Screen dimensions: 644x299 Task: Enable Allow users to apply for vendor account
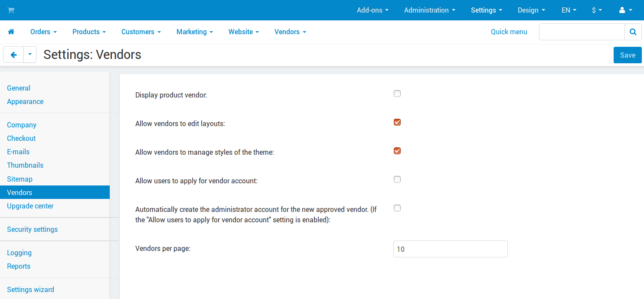(x=397, y=179)
